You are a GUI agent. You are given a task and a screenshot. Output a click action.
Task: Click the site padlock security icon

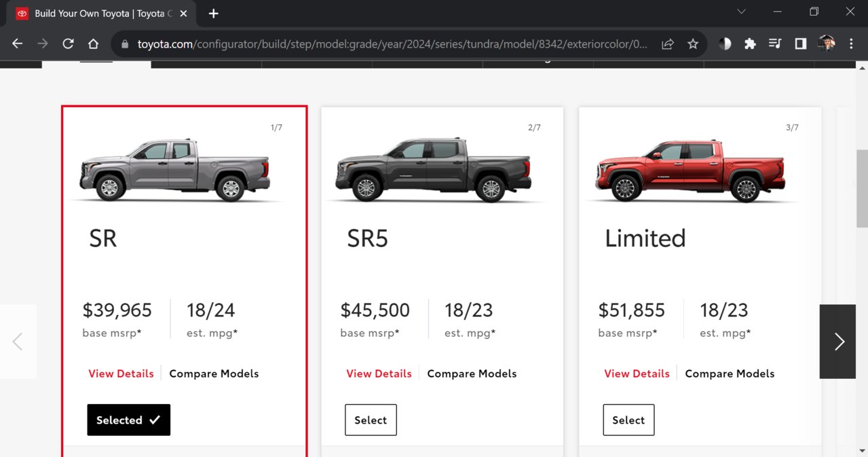tap(125, 43)
